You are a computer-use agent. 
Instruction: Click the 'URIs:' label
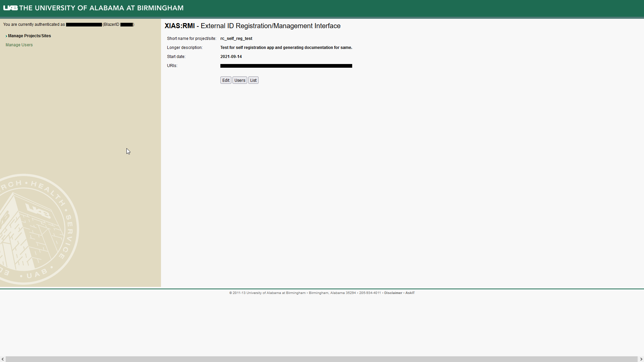pyautogui.click(x=172, y=66)
